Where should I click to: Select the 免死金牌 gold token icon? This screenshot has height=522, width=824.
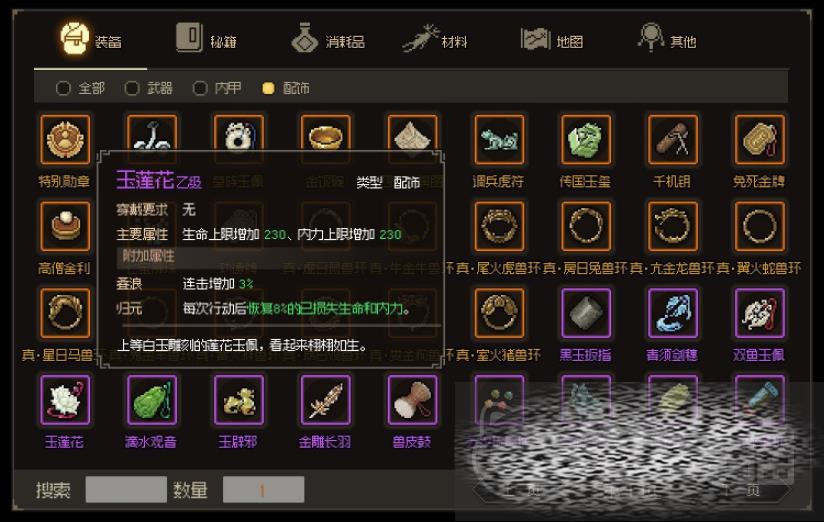760,140
